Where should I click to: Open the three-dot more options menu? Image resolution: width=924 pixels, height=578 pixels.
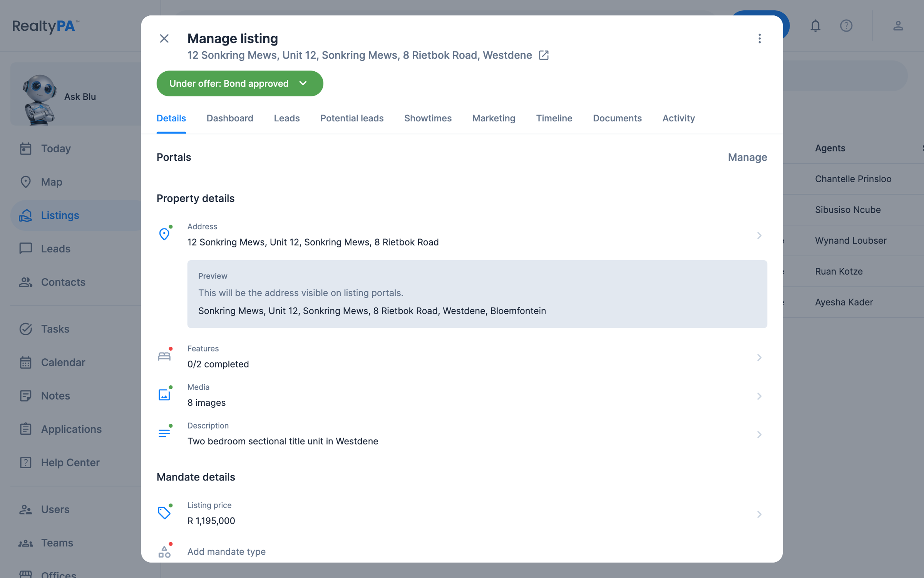[x=759, y=39]
